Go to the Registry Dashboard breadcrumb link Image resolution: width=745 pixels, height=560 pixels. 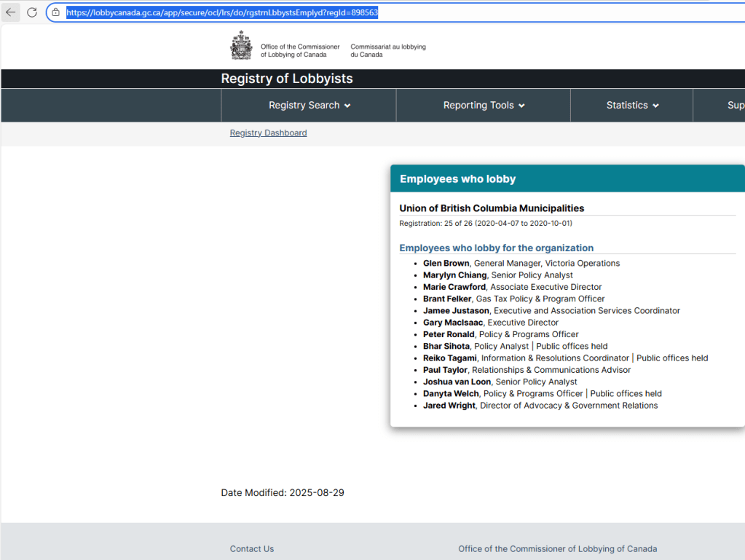click(268, 133)
